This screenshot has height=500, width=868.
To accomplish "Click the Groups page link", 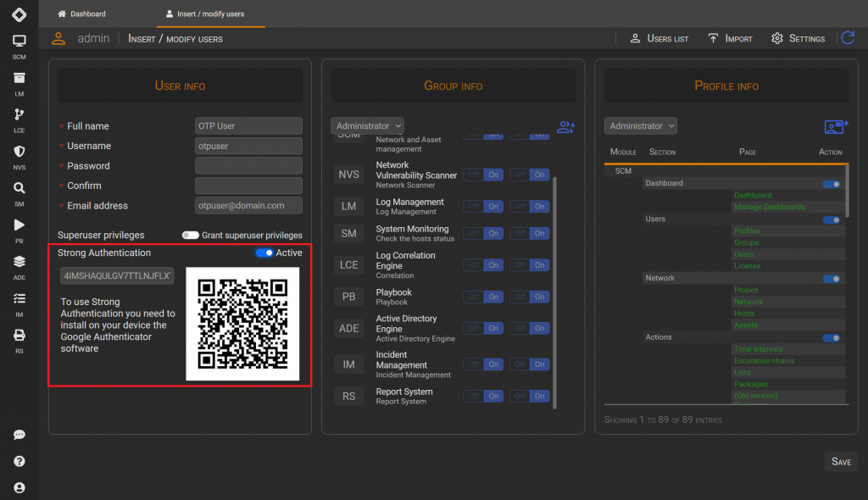I will coord(746,242).
